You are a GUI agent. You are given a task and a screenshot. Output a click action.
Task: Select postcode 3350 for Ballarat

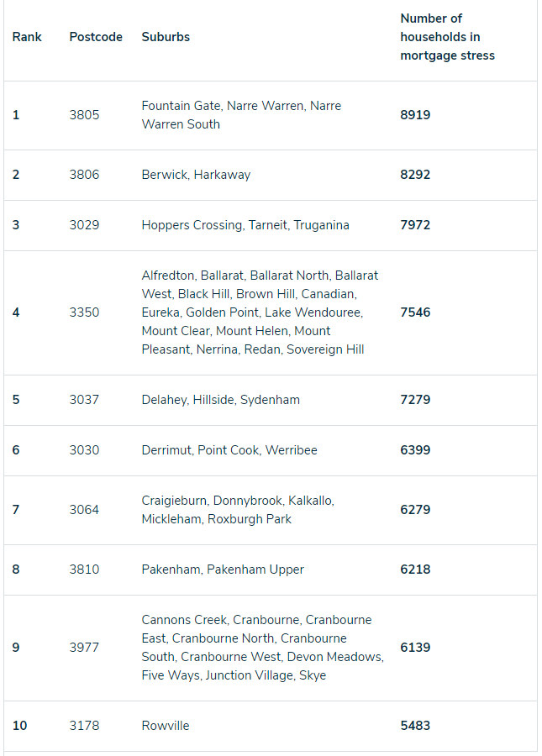coord(84,312)
